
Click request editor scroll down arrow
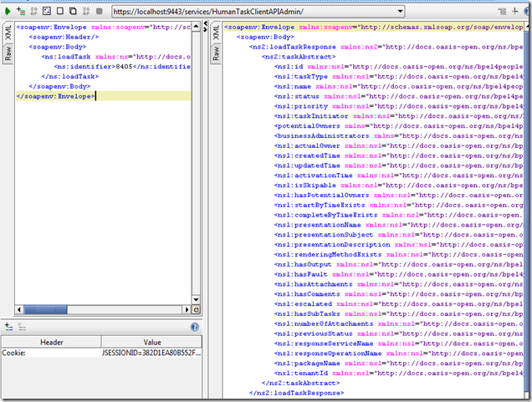click(196, 300)
